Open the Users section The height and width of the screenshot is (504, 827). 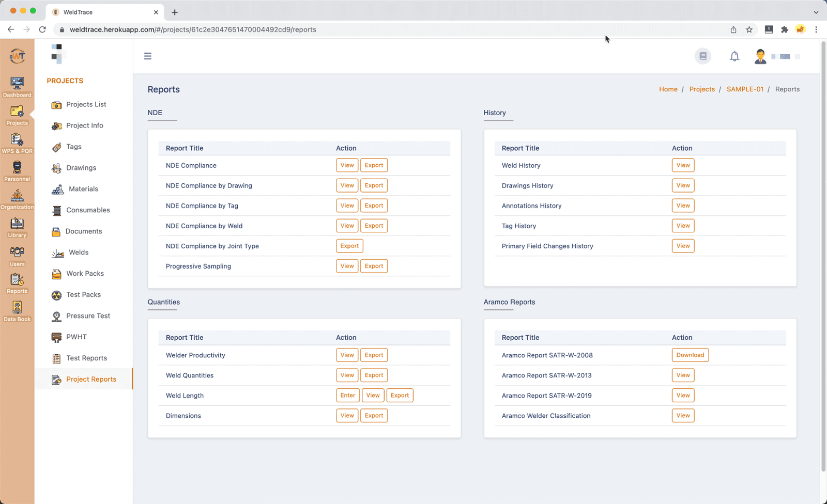[x=17, y=254]
